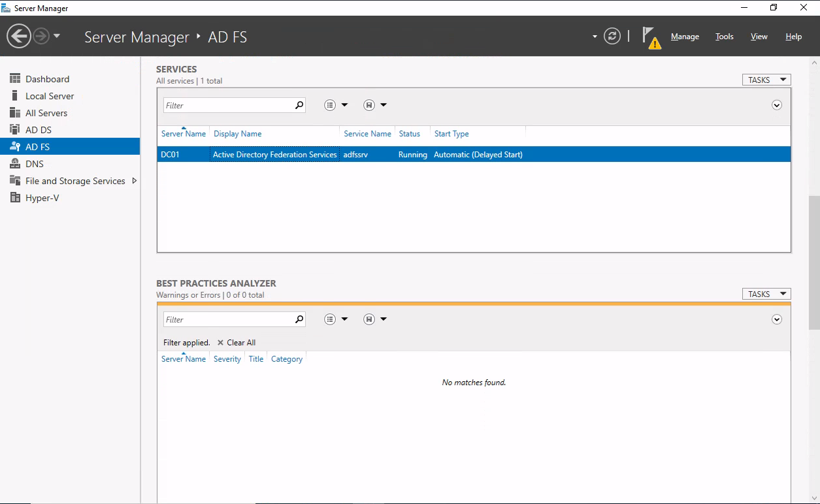Click the forward navigation arrow

pyautogui.click(x=41, y=37)
